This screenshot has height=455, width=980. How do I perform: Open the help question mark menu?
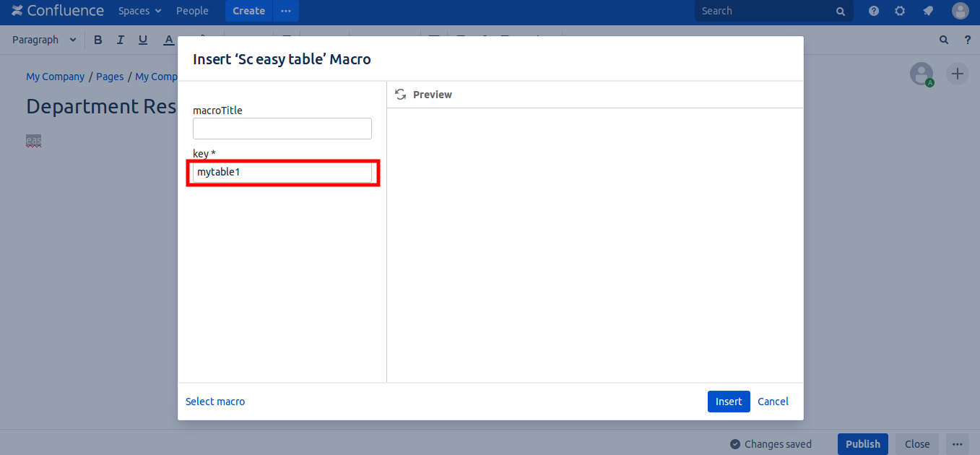(874, 11)
